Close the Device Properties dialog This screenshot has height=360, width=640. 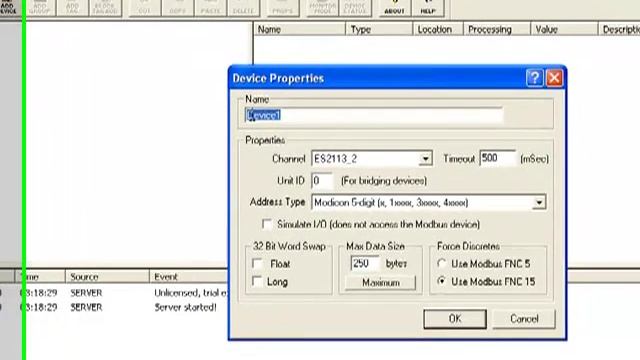[x=554, y=78]
